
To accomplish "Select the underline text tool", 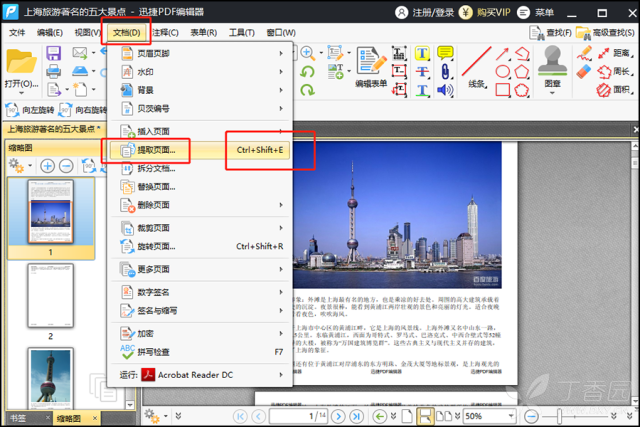I will coord(422,90).
